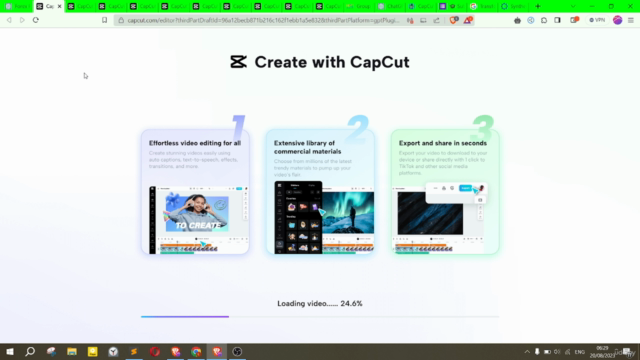The height and width of the screenshot is (360, 640).
Task: Click the browser forward arrow
Action: click(x=22, y=20)
